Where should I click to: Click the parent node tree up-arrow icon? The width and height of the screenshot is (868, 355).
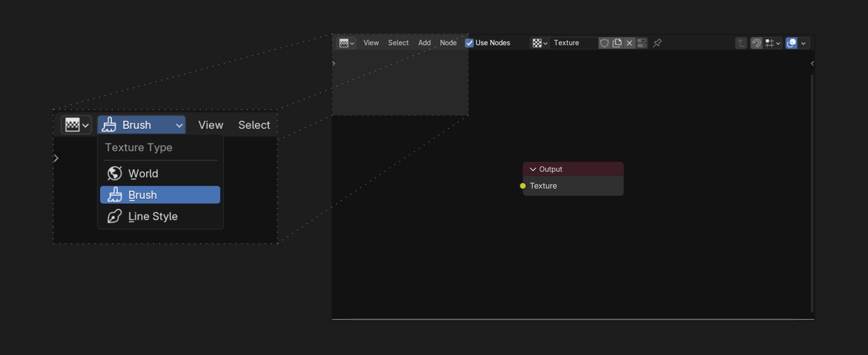tap(741, 43)
